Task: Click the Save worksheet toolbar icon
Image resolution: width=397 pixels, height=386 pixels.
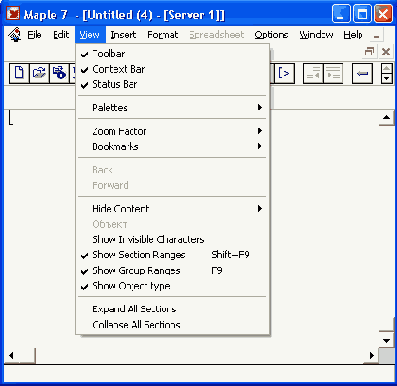Action: [x=59, y=73]
